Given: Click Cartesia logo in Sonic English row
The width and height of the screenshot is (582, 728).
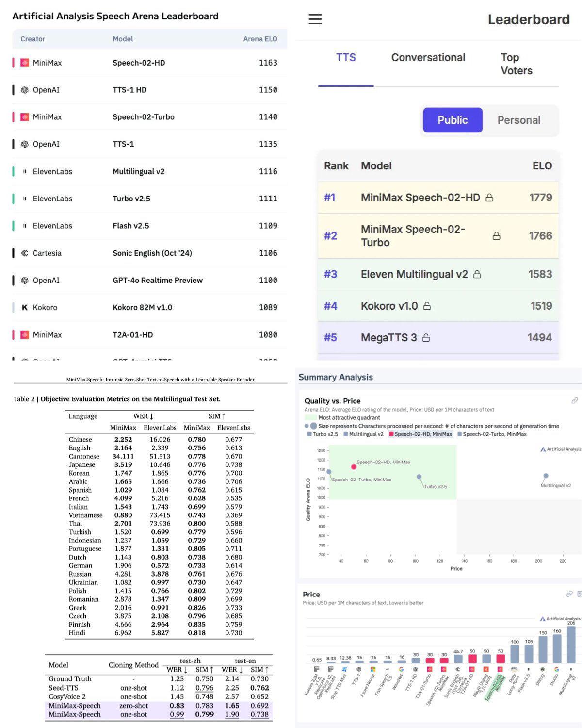Looking at the screenshot, I should point(25,253).
